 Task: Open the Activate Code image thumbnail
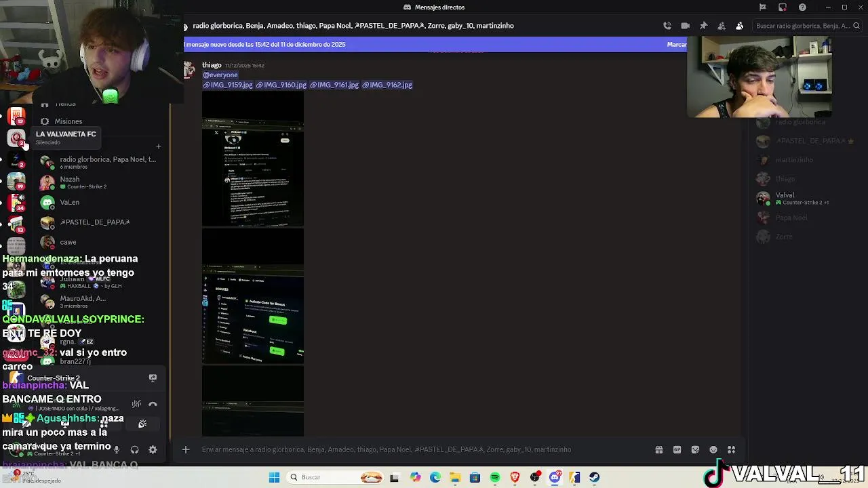click(253, 296)
